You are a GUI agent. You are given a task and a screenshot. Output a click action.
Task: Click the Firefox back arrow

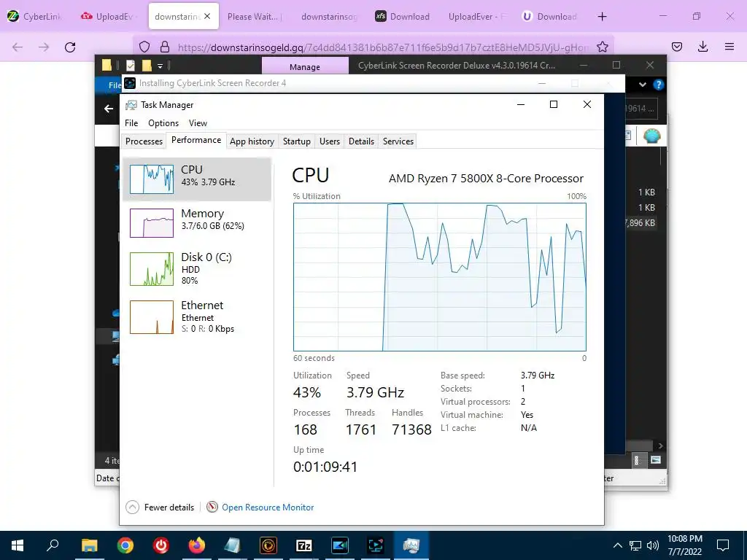pyautogui.click(x=18, y=47)
